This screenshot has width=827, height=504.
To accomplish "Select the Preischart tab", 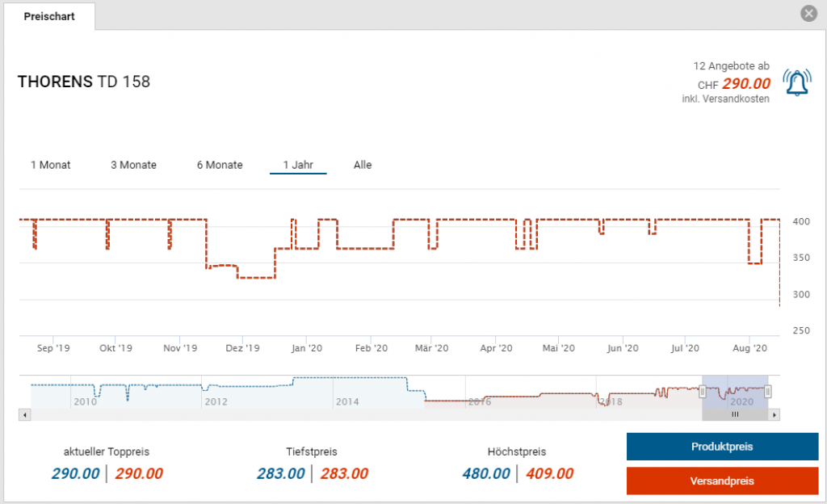I will pyautogui.click(x=49, y=16).
